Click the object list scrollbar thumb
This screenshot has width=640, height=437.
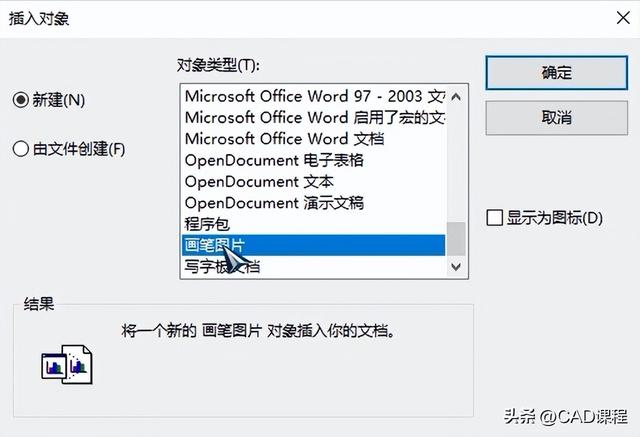tap(456, 239)
